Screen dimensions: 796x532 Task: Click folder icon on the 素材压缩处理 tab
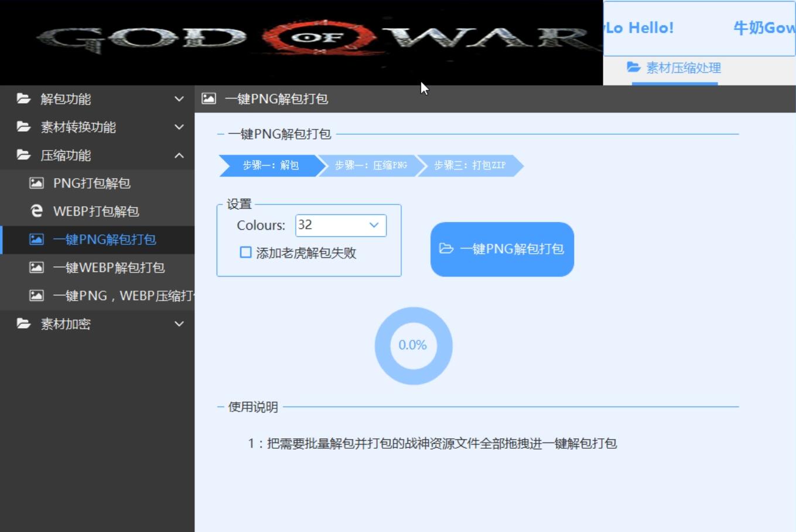[633, 67]
